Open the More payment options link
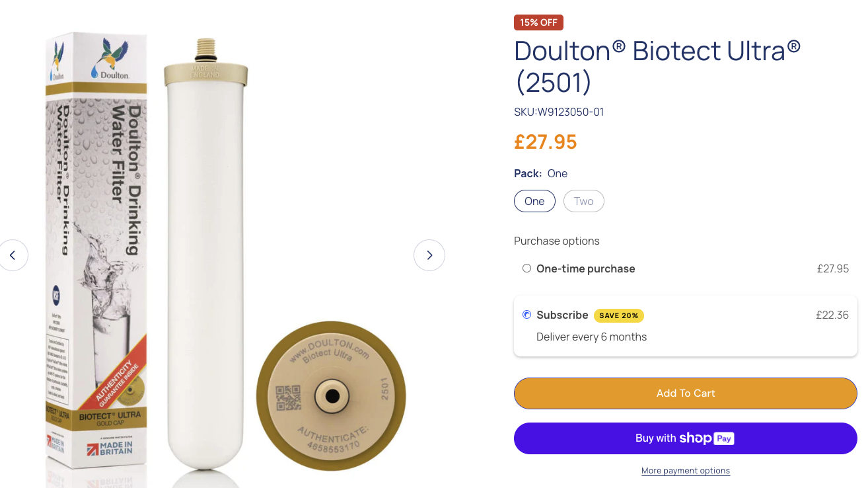Viewport: 868px width, 488px height. (685, 471)
